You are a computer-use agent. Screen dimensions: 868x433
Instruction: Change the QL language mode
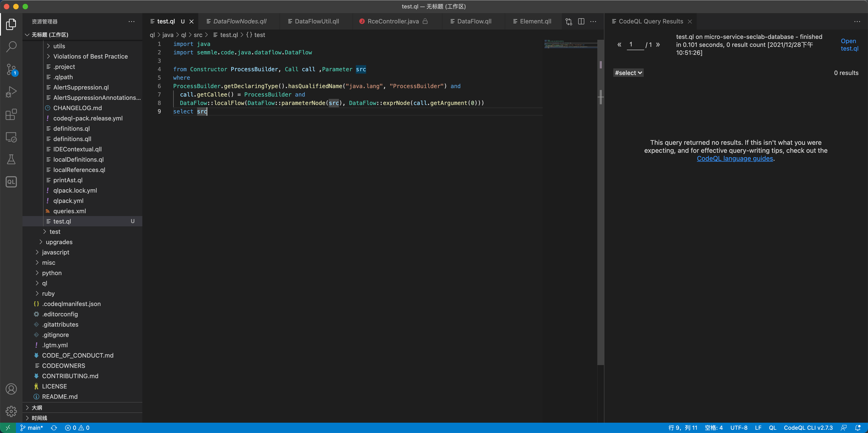[x=773, y=428]
